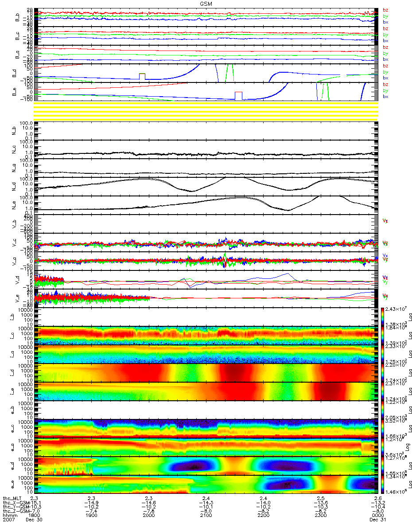Click the 2007 year label
This screenshot has height=532, width=412.
8,520
